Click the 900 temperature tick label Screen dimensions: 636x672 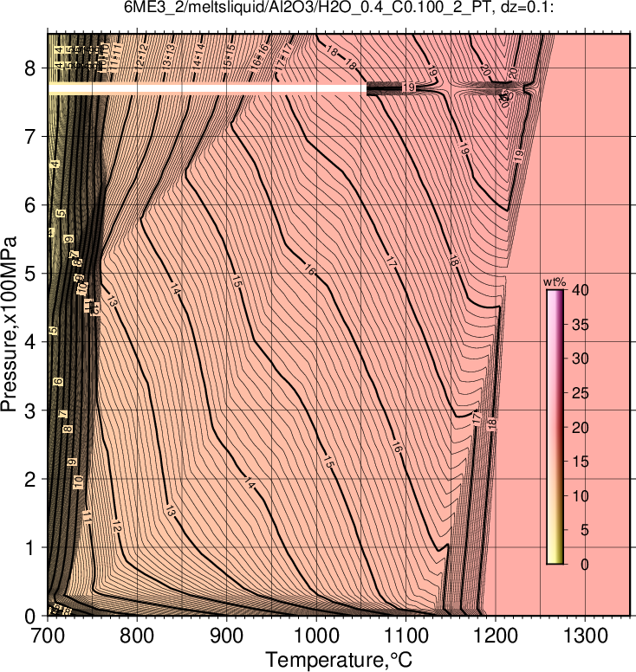[226, 636]
